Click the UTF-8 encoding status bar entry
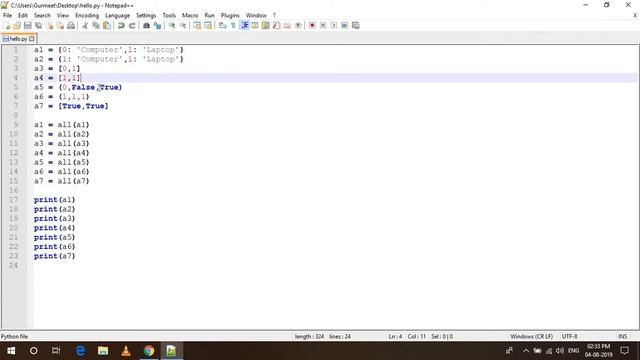 569,336
